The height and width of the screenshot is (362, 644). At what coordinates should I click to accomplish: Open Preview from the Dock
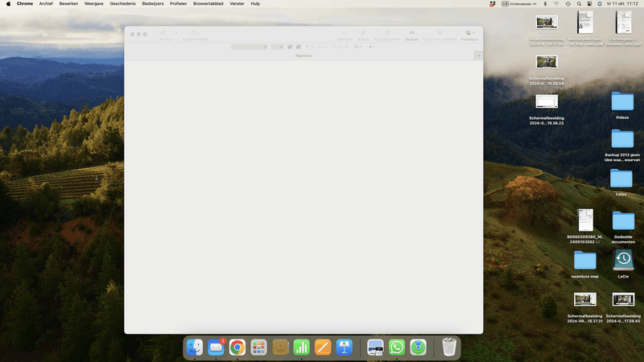(x=375, y=348)
